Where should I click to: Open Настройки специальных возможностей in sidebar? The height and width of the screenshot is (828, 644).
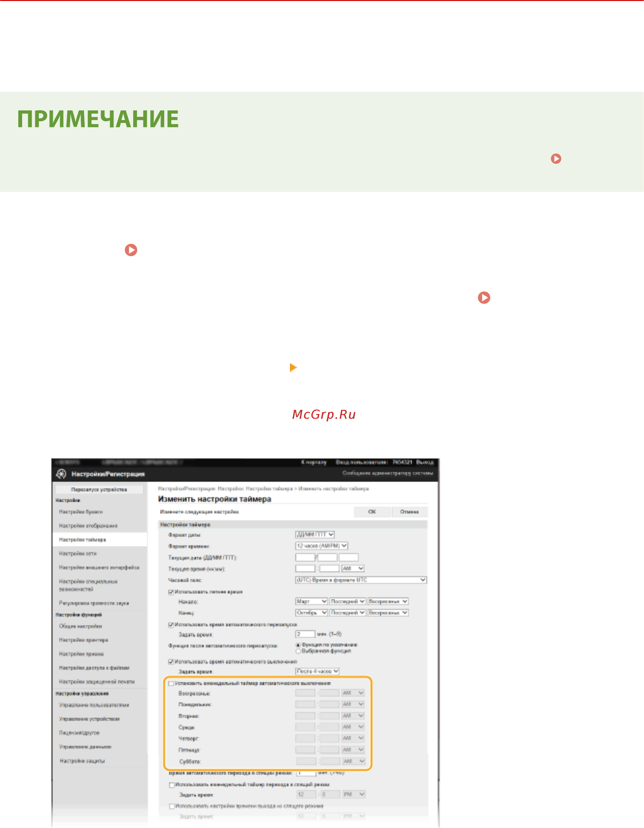coord(88,585)
